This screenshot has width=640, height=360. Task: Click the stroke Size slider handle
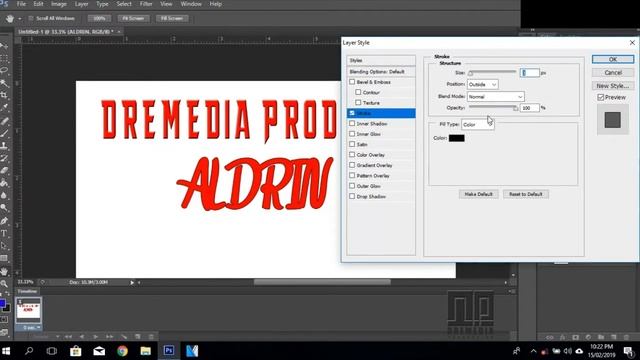471,73
